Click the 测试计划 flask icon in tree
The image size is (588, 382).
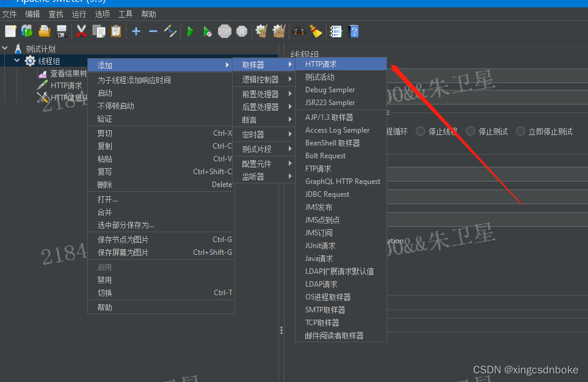[x=18, y=49]
